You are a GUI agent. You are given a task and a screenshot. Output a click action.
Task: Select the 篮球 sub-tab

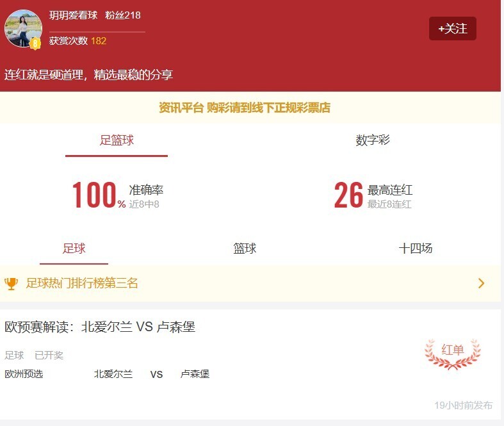tap(245, 249)
